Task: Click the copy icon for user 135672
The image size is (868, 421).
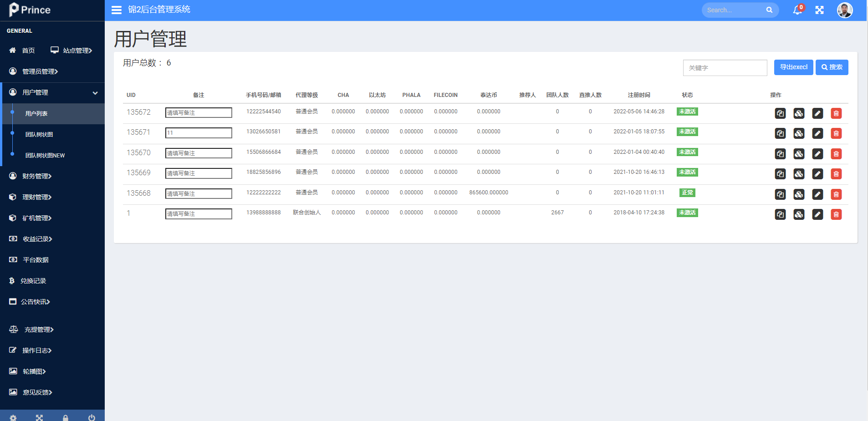Action: pyautogui.click(x=780, y=113)
